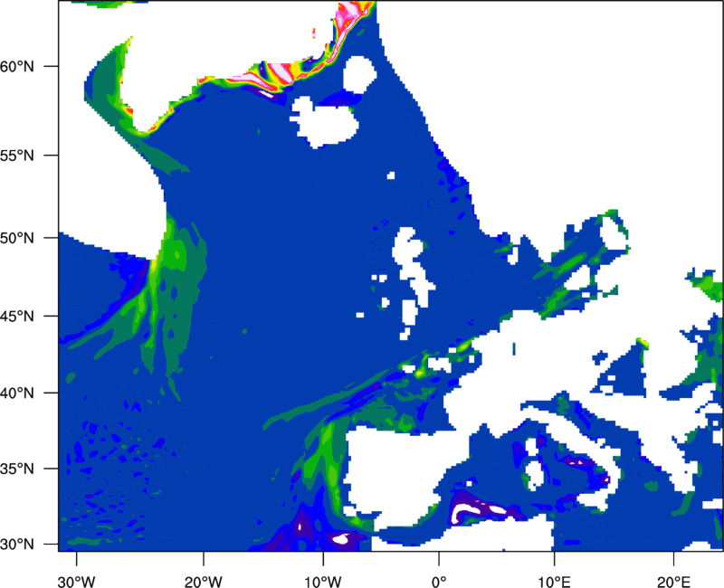Click the 10°E longitude label
Screen dimensions: 724x588
pos(554,582)
